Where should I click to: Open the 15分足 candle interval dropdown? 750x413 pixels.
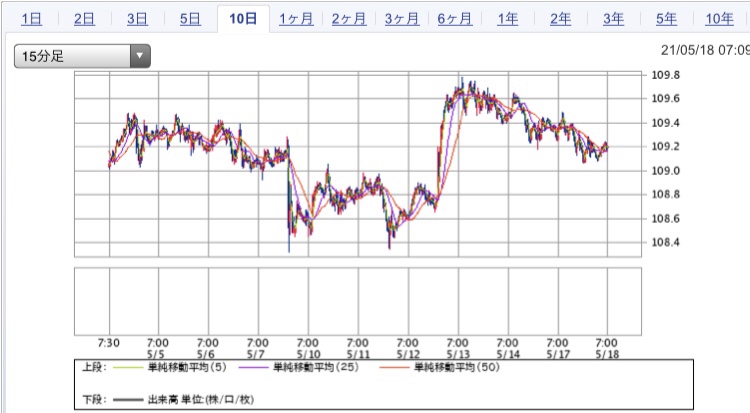pyautogui.click(x=82, y=56)
